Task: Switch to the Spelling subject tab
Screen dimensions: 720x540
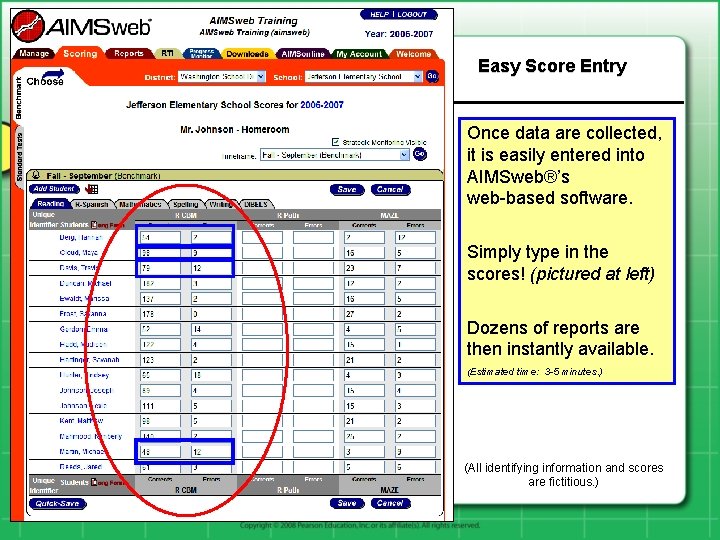Action: 186,204
